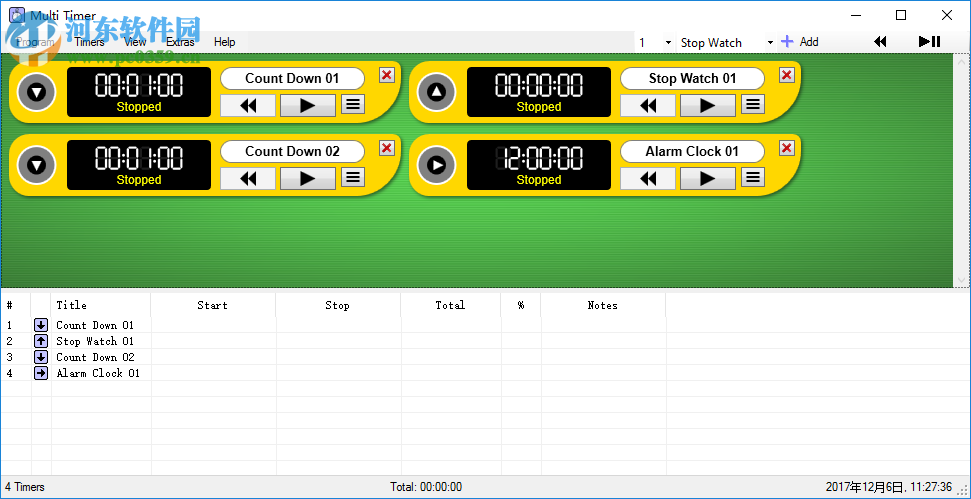The width and height of the screenshot is (971, 499).
Task: Click the 'Total: 00:00:00' status bar text
Action: 426,487
